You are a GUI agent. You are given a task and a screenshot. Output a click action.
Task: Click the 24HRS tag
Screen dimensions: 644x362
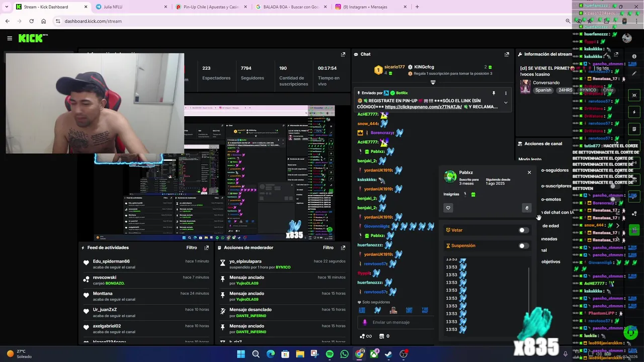(565, 90)
